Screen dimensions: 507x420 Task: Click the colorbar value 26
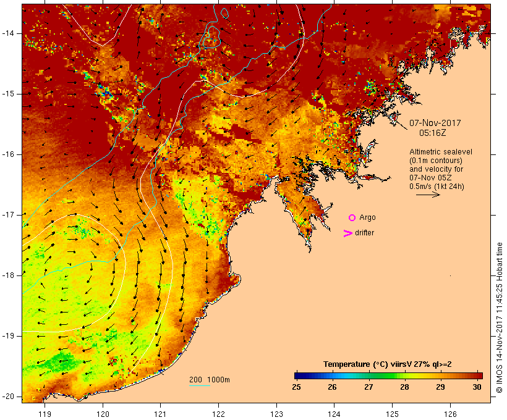(x=332, y=387)
